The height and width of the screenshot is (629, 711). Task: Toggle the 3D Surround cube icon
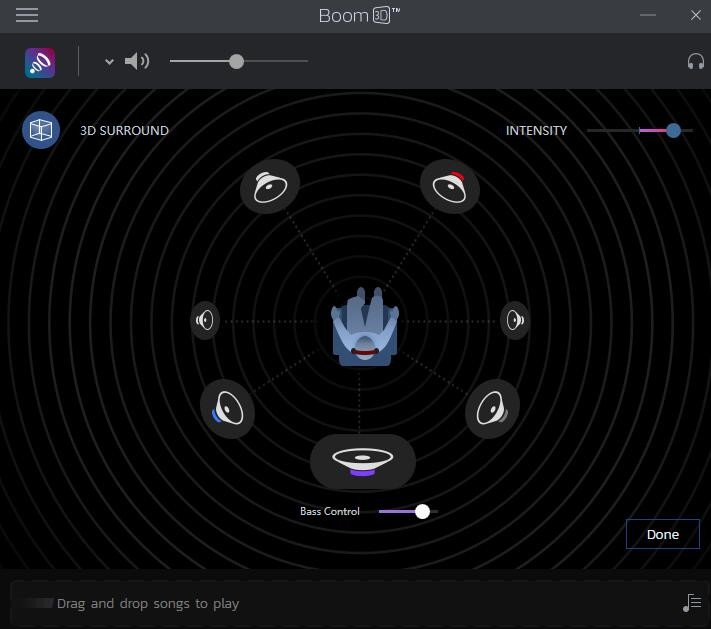coord(41,130)
